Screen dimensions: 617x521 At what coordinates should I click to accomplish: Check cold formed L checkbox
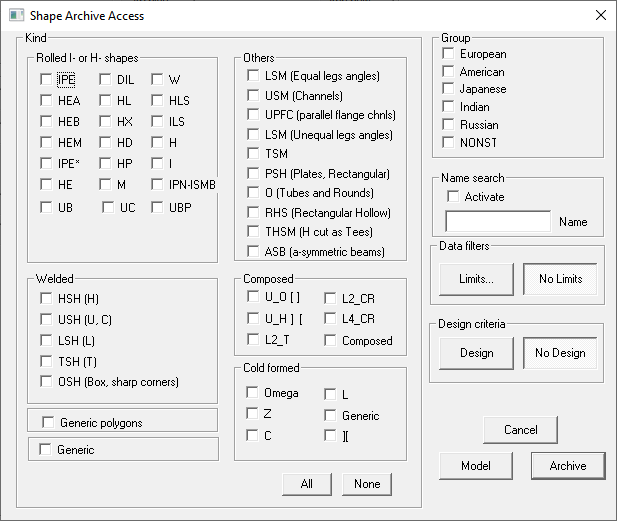[x=330, y=394]
